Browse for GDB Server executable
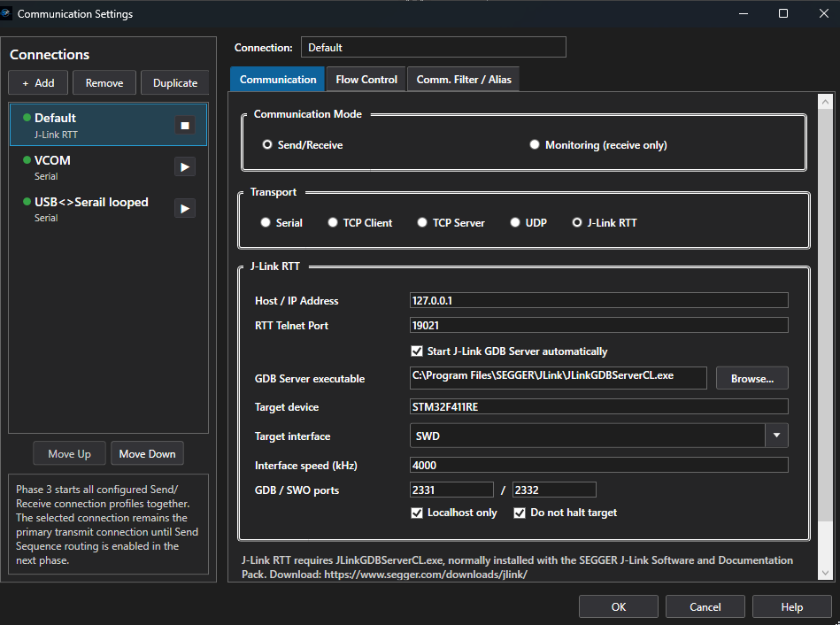Viewport: 840px width, 625px height. (x=752, y=378)
